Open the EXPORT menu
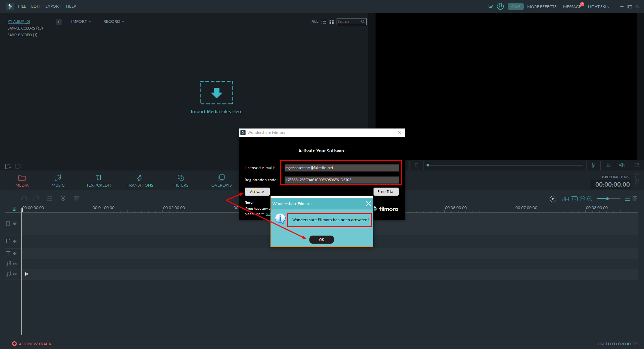The height and width of the screenshot is (349, 644). click(53, 6)
